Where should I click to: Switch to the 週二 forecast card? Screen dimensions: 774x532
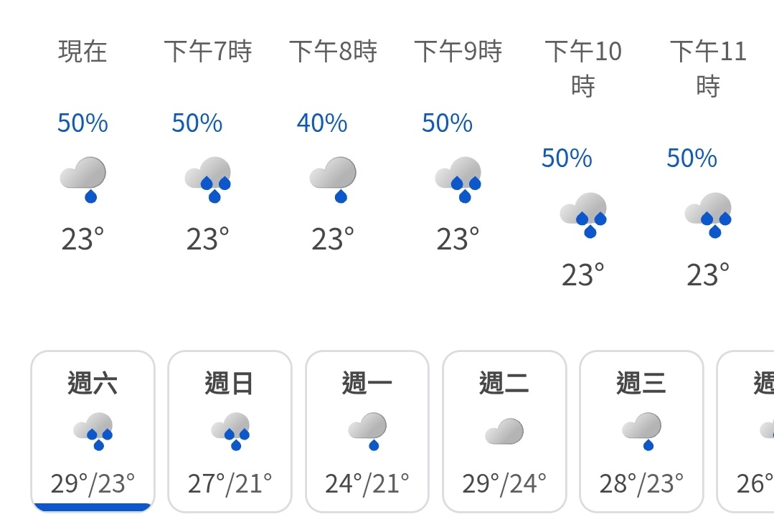pos(504,432)
